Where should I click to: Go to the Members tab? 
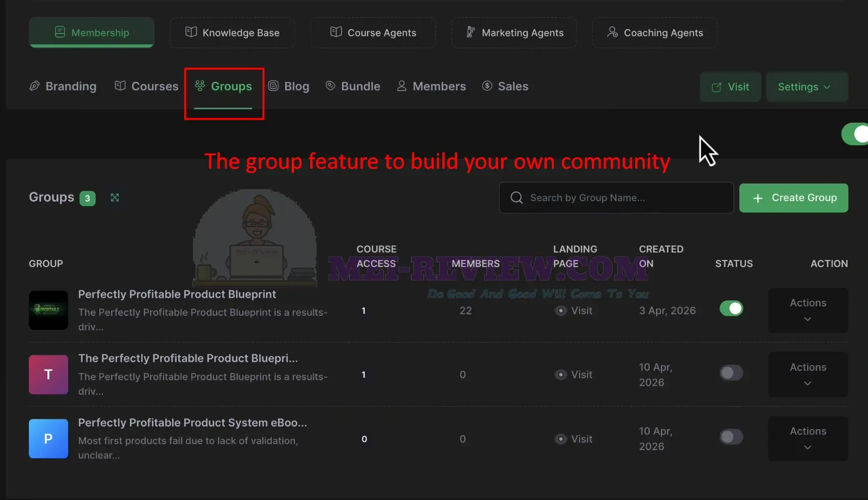pyautogui.click(x=431, y=86)
